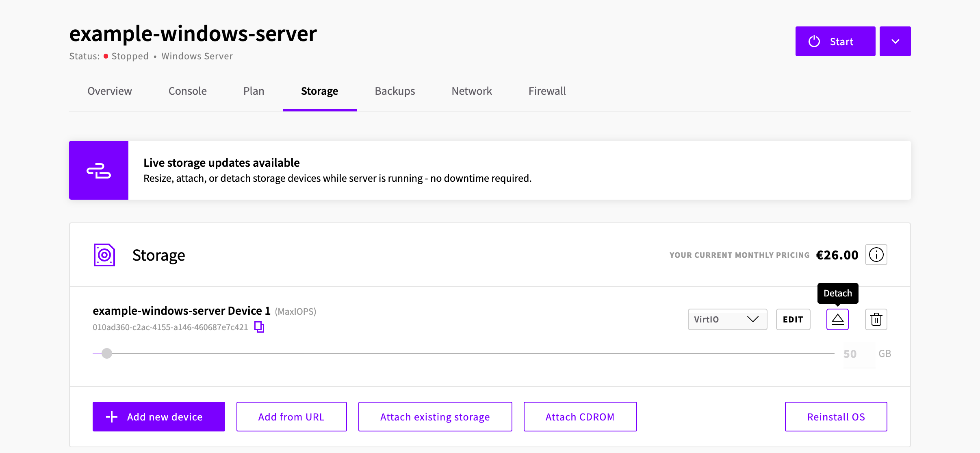
Task: Delete storage device with trash icon
Action: [x=876, y=319]
